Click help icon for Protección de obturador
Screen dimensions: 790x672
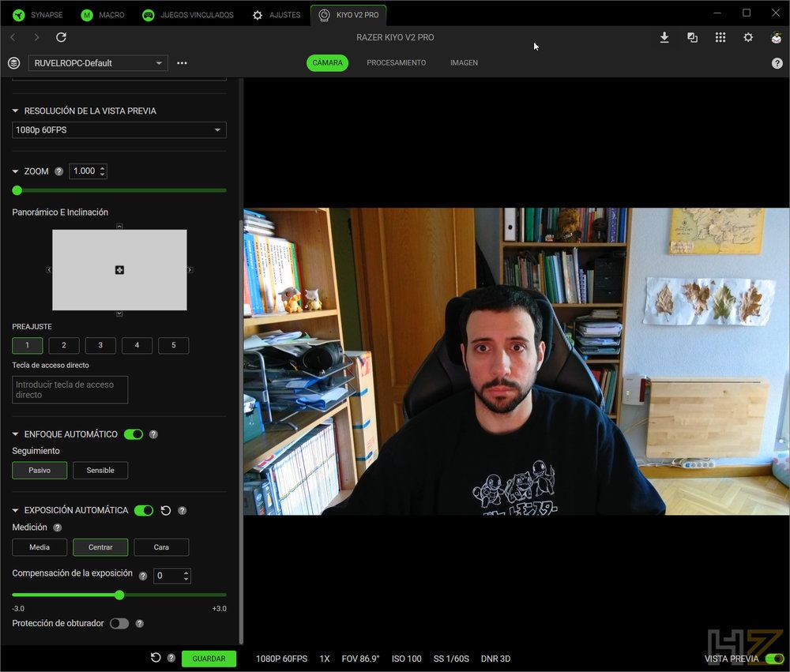(x=140, y=624)
